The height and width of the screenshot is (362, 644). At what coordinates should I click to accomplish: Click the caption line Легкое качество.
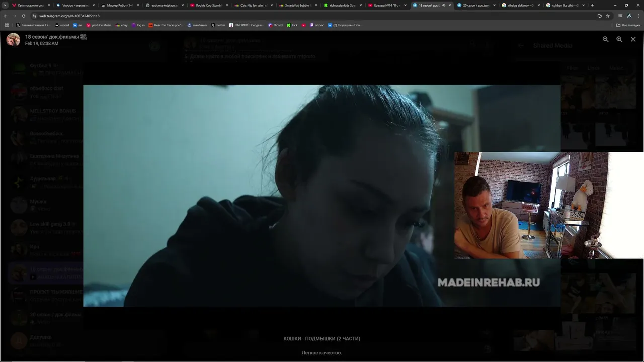click(322, 353)
